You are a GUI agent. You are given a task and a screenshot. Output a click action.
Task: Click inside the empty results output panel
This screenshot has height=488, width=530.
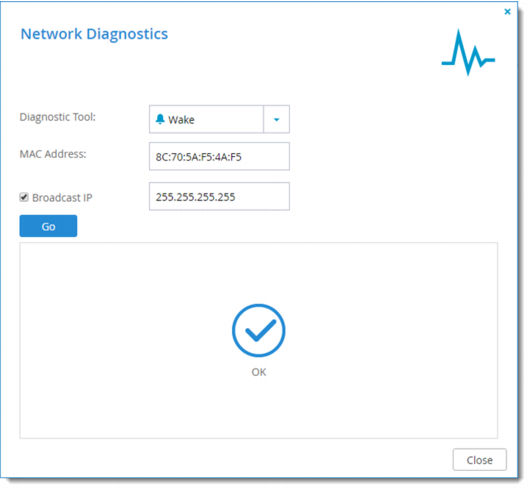click(x=259, y=341)
